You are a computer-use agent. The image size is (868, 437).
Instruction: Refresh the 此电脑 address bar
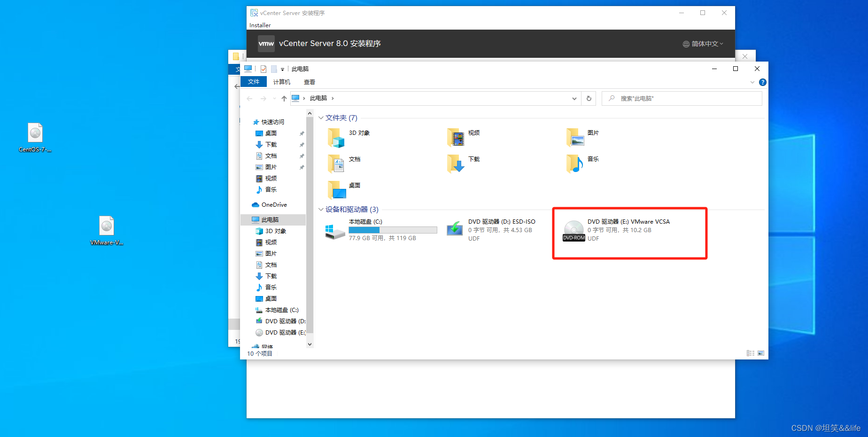coord(589,98)
